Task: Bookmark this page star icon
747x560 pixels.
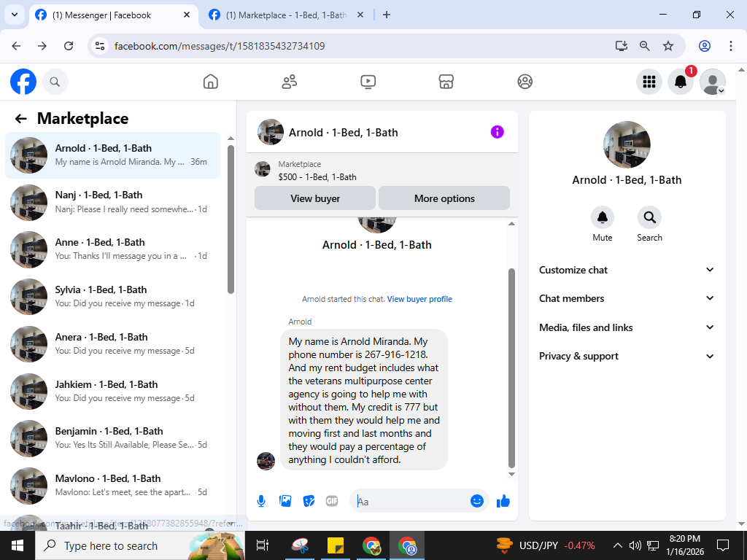Action: [668, 46]
